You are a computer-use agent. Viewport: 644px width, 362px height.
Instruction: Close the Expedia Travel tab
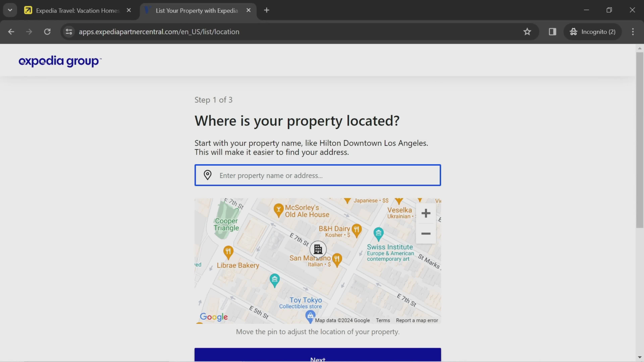pos(129,10)
